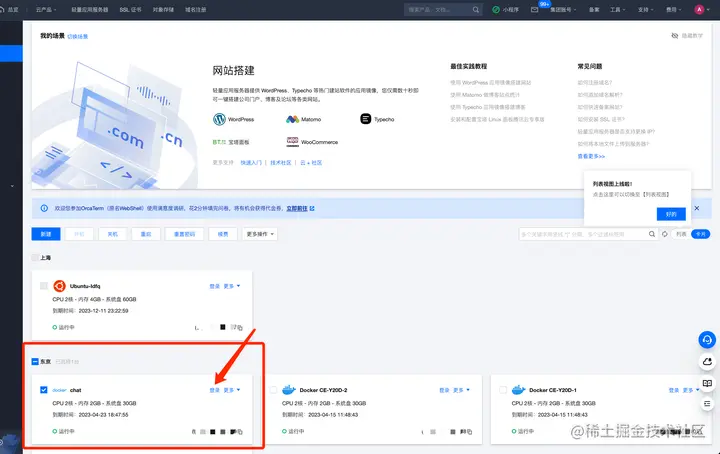Switch to 列表 list view toggle

click(681, 234)
